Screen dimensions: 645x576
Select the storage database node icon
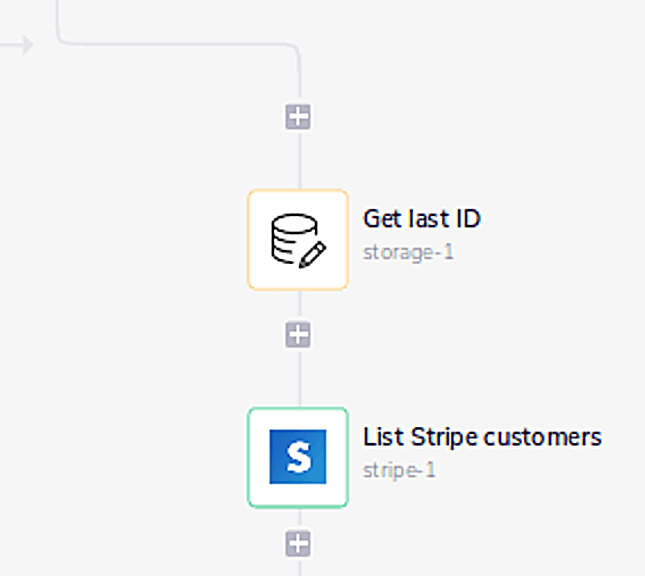[x=298, y=240]
